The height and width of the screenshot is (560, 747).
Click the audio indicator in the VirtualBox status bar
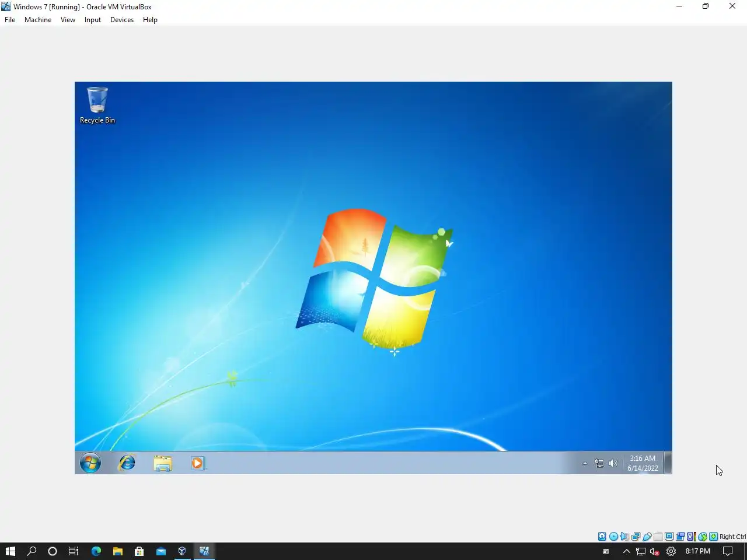click(624, 537)
